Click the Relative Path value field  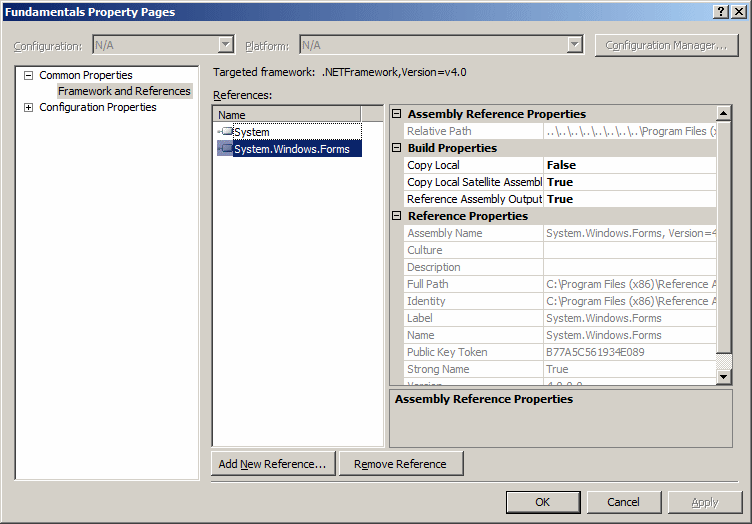pyautogui.click(x=630, y=131)
